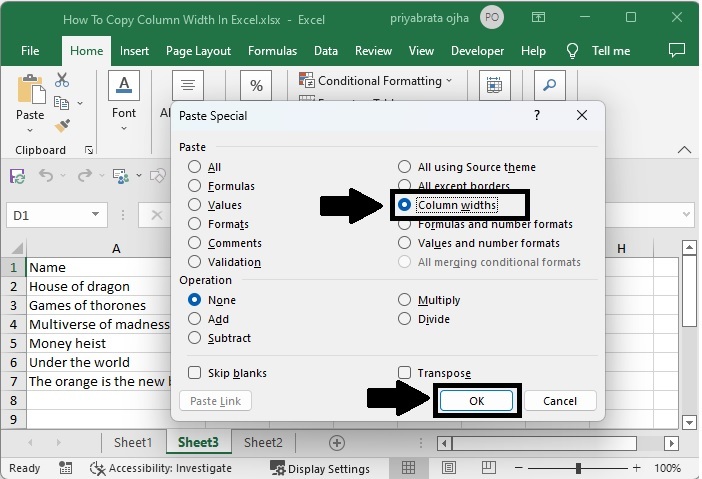Open the Clipboard dialog launcher
702x479 pixels.
point(89,150)
